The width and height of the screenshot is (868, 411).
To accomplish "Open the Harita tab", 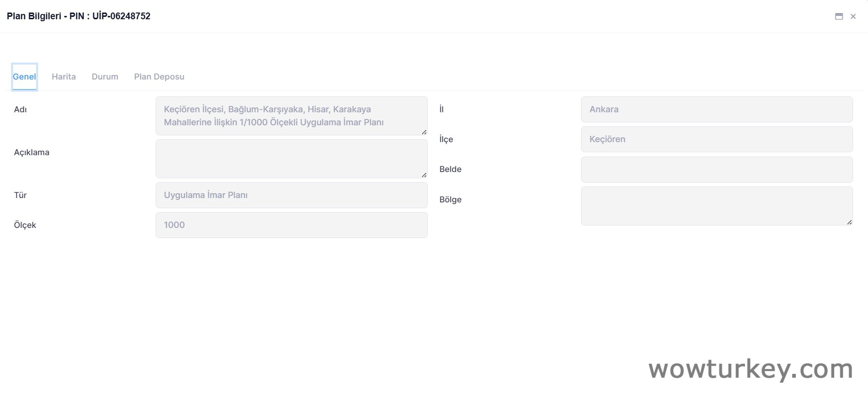I will [x=64, y=77].
